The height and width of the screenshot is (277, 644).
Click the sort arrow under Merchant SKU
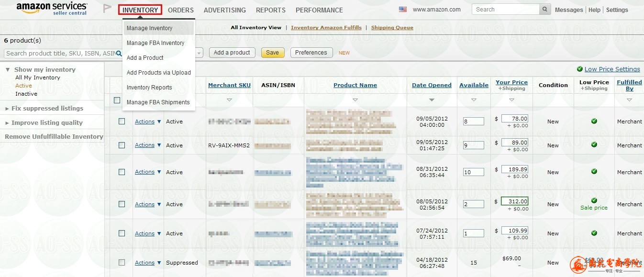pyautogui.click(x=229, y=100)
